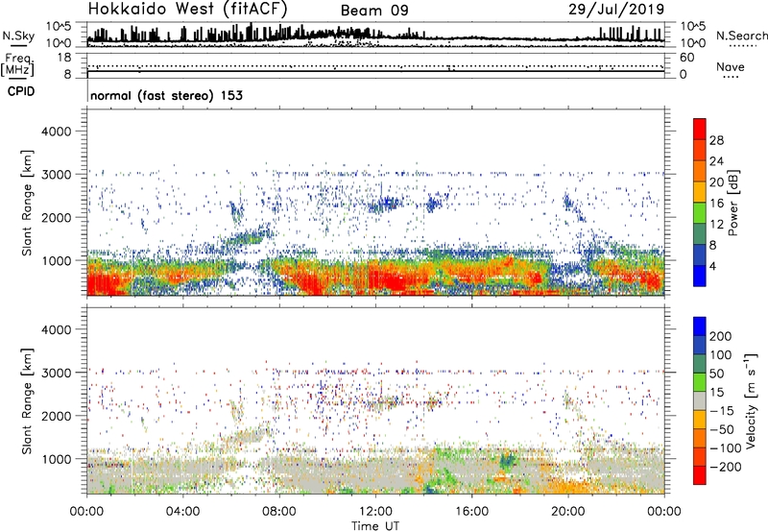This screenshot has height=532, width=768.
Task: Click the '200' tick on the Velocity scale
Action: click(x=721, y=336)
